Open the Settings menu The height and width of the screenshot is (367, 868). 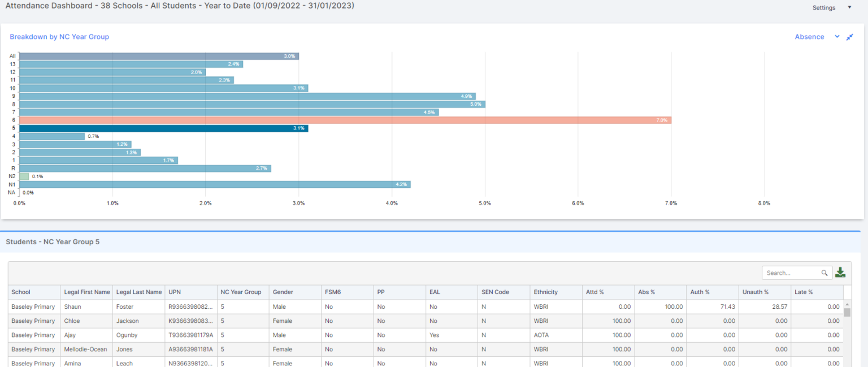(823, 7)
